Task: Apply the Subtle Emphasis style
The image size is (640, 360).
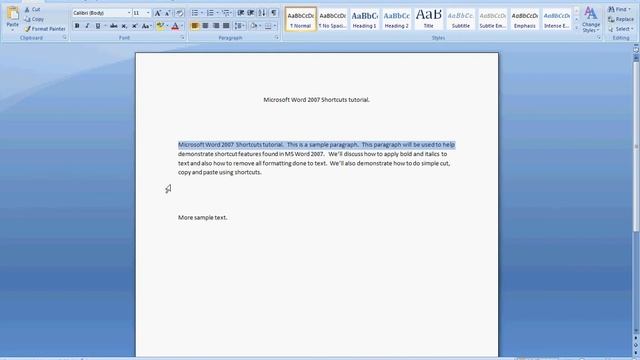Action: click(x=492, y=19)
